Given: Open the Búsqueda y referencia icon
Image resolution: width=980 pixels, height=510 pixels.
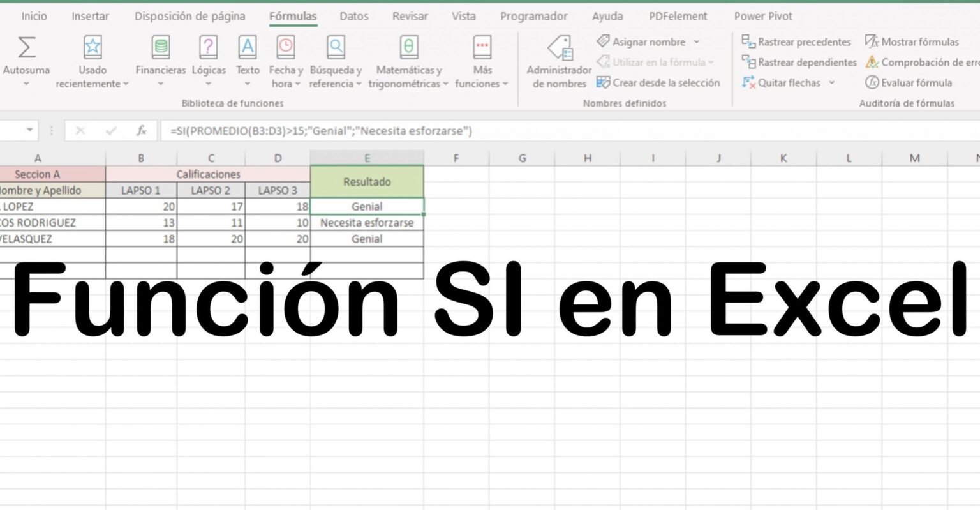Looking at the screenshot, I should [x=336, y=47].
